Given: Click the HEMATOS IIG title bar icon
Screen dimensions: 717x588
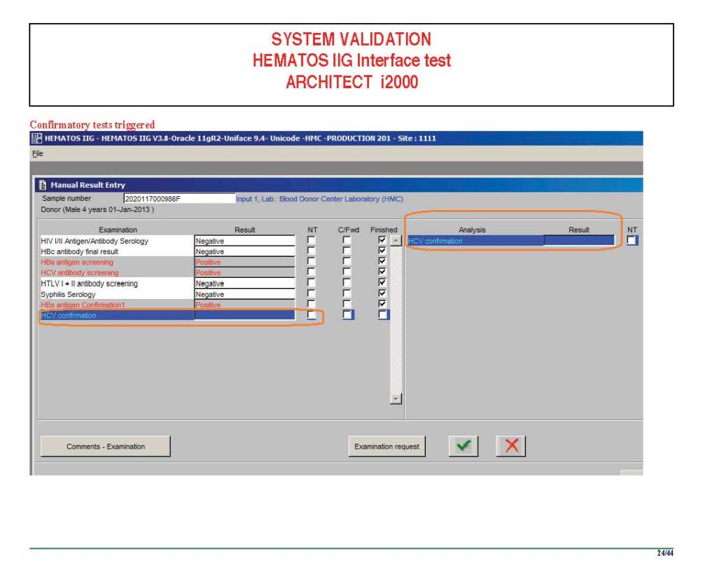Looking at the screenshot, I should [x=35, y=138].
